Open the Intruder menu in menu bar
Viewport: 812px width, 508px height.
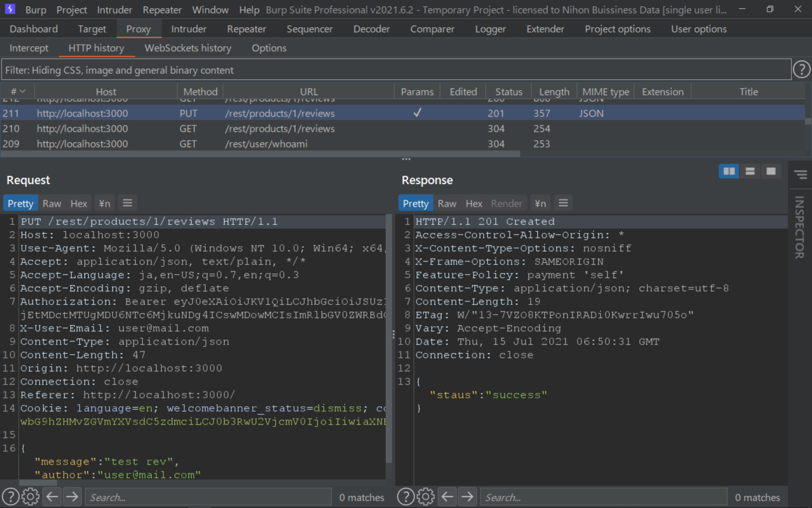115,10
